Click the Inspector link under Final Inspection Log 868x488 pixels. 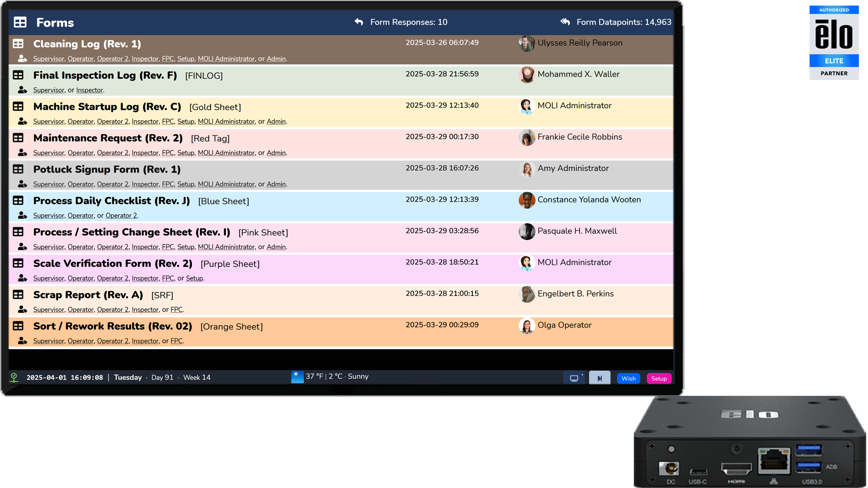point(90,90)
